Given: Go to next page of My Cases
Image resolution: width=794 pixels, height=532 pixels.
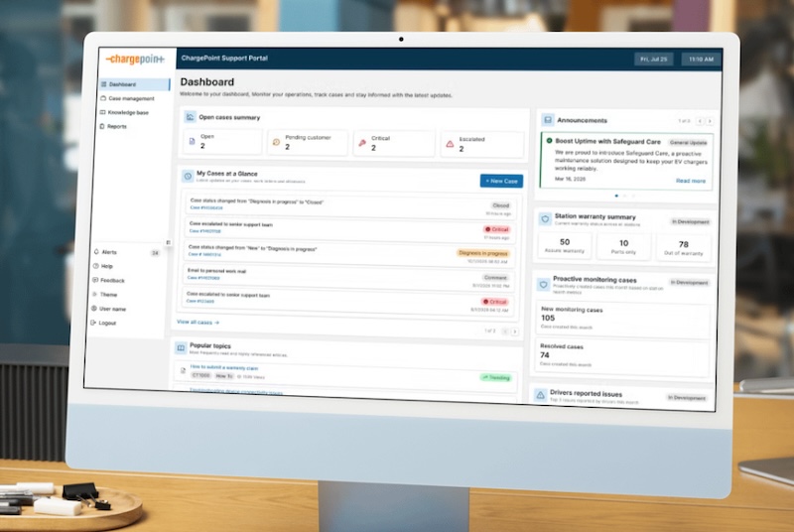Looking at the screenshot, I should coord(515,331).
